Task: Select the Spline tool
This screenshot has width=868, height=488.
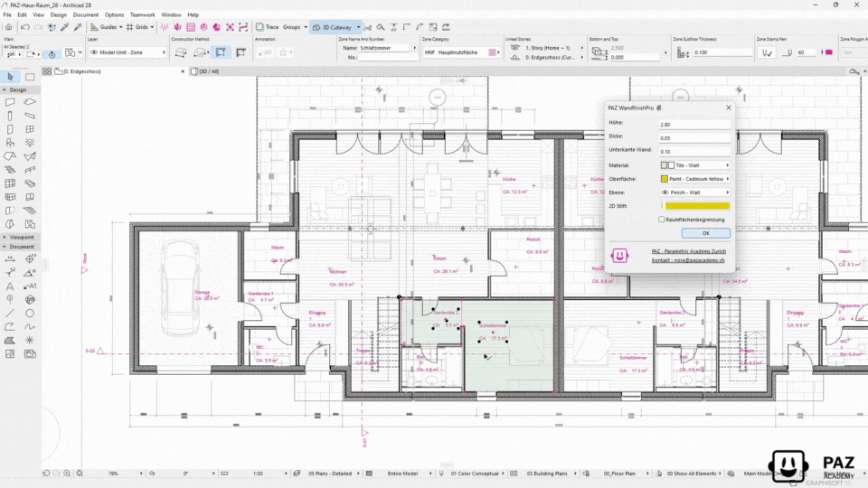Action: point(30,326)
